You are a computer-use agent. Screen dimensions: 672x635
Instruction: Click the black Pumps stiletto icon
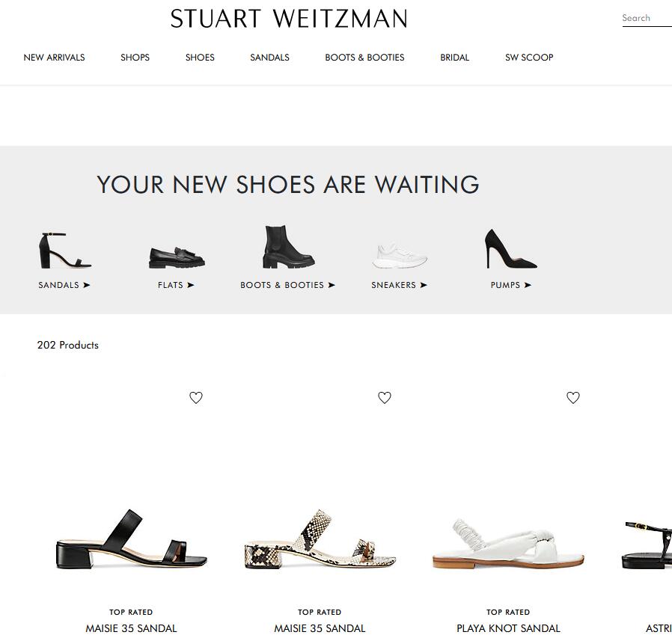pos(510,248)
